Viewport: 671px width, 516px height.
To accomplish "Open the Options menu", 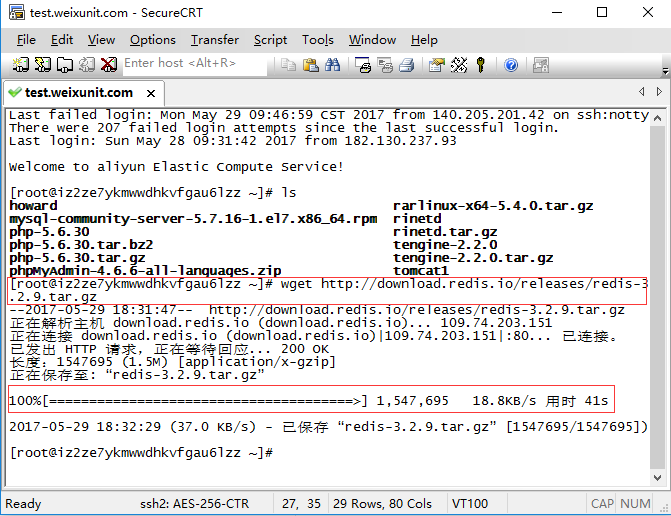I will click(153, 40).
